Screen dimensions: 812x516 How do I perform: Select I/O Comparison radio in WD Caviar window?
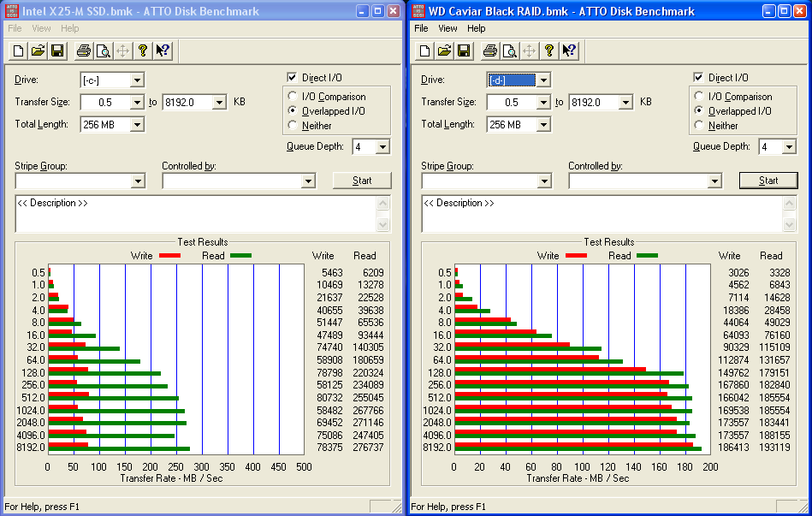pyautogui.click(x=699, y=96)
